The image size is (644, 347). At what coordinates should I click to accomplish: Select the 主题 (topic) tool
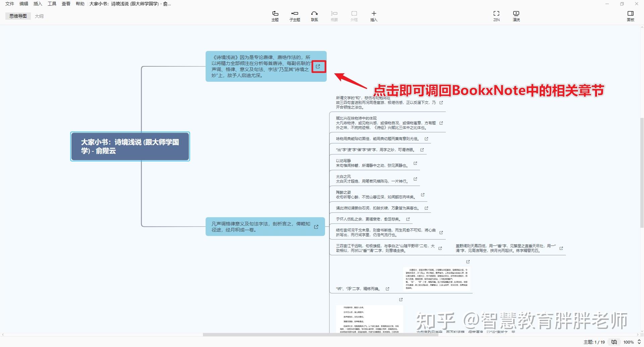coord(275,16)
